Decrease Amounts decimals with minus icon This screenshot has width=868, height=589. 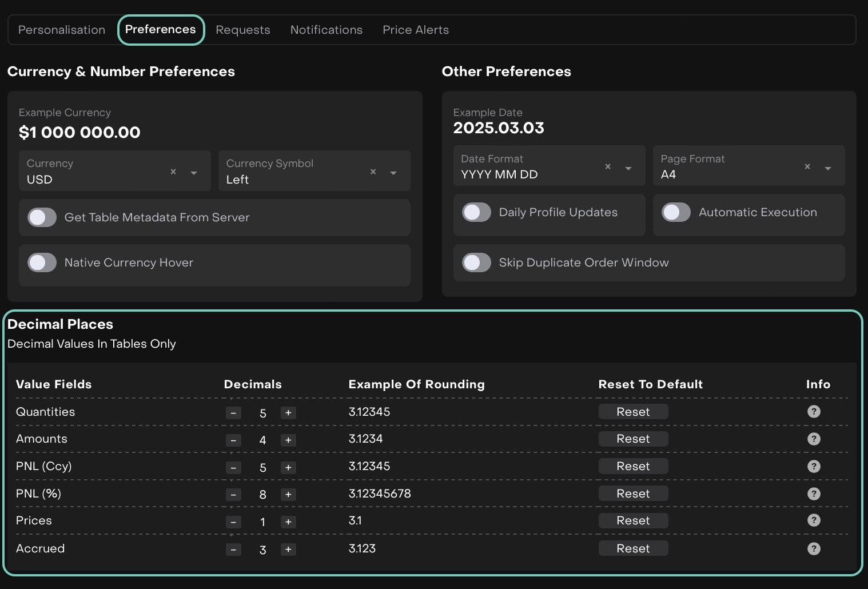click(x=233, y=440)
